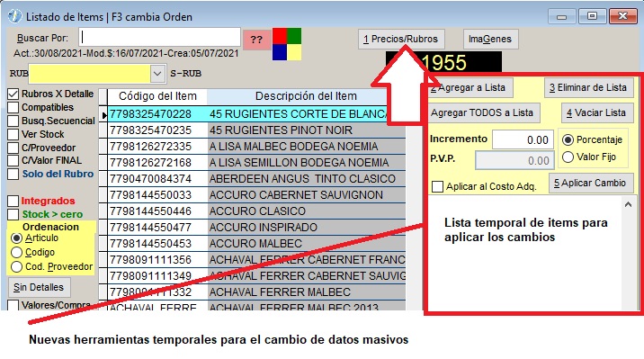Image resolution: width=644 pixels, height=359 pixels.
Task: Click the Buscar Por search field
Action: point(159,38)
